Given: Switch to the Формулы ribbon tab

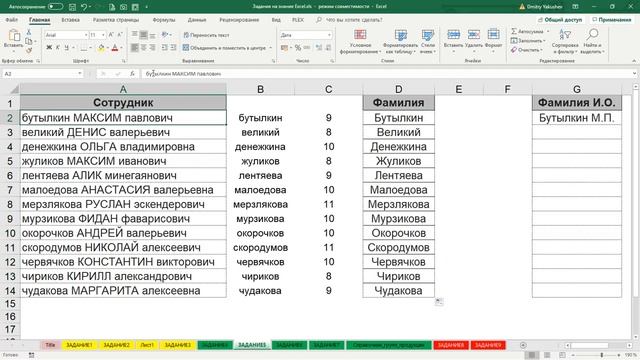Looking at the screenshot, I should click(164, 20).
